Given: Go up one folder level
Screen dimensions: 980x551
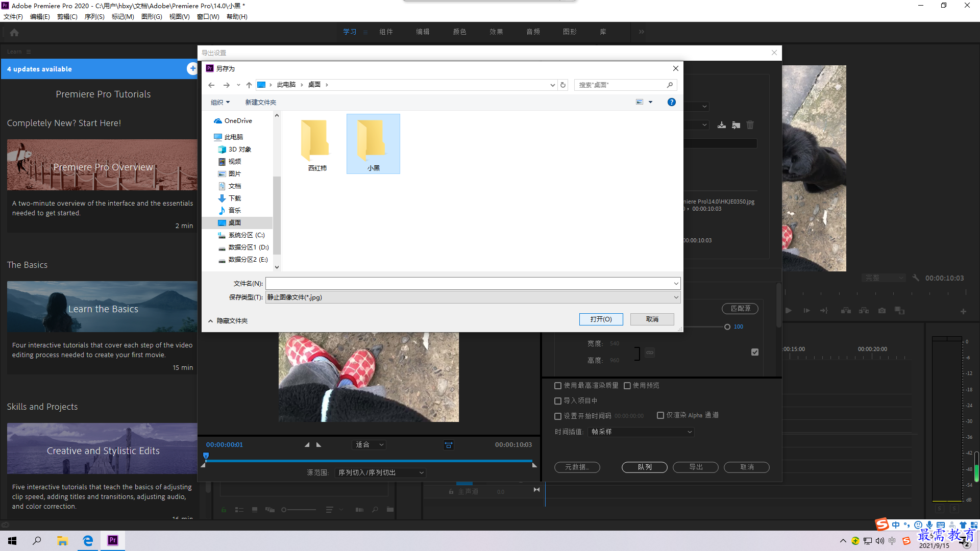Looking at the screenshot, I should pyautogui.click(x=249, y=85).
